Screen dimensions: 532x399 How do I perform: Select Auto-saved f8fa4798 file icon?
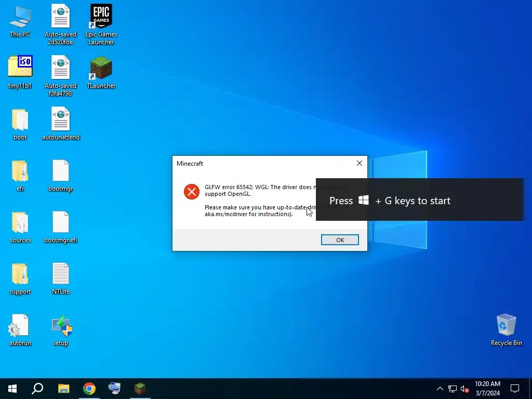pos(60,76)
